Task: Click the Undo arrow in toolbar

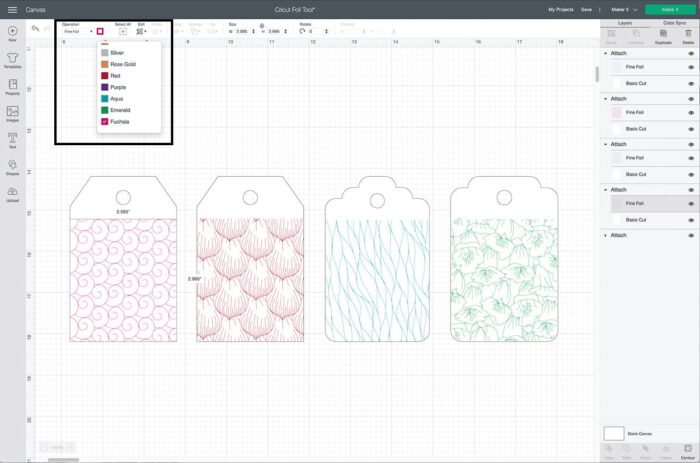Action: pyautogui.click(x=35, y=29)
